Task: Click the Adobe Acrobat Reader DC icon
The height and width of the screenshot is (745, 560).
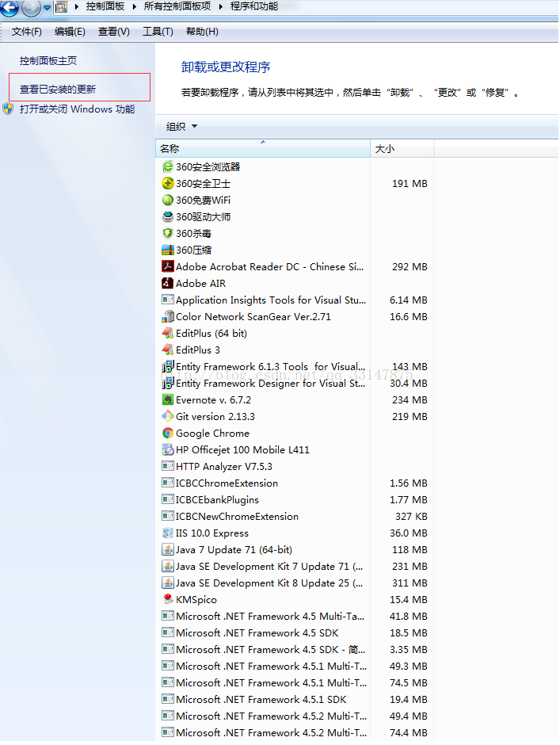Action: point(168,266)
